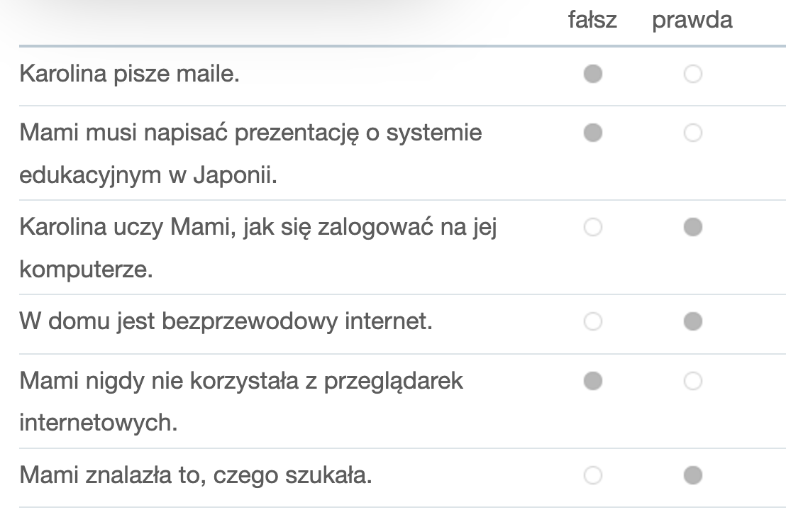Click the statement 'Karolina pisze maile.'
This screenshot has height=532, width=786.
[129, 74]
